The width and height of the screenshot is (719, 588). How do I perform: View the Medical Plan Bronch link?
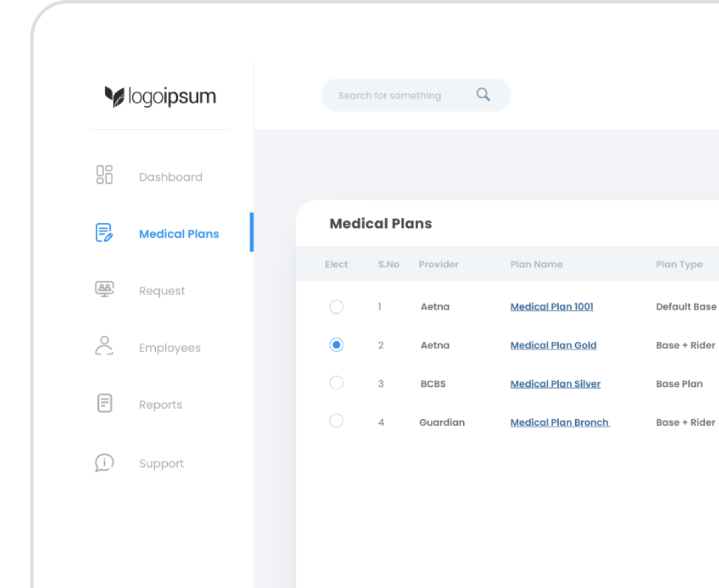point(560,422)
